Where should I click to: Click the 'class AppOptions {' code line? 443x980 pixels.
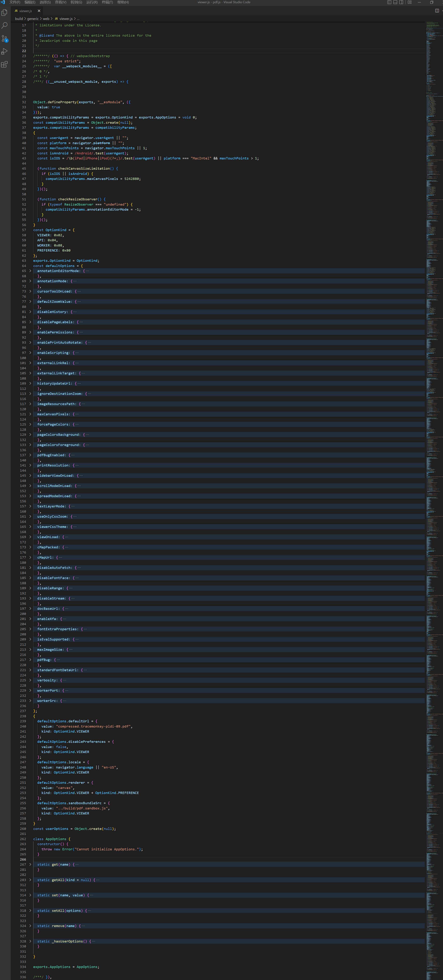point(52,839)
